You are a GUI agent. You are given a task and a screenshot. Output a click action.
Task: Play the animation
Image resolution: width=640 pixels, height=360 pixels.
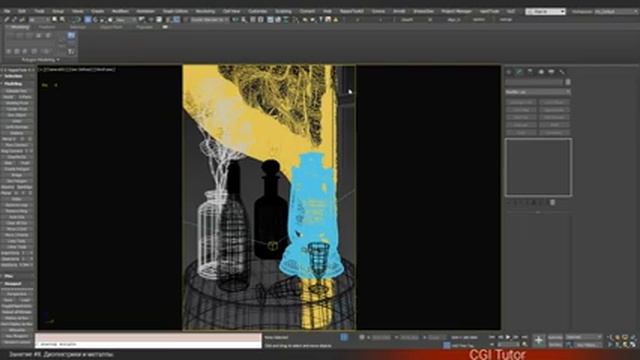point(508,338)
